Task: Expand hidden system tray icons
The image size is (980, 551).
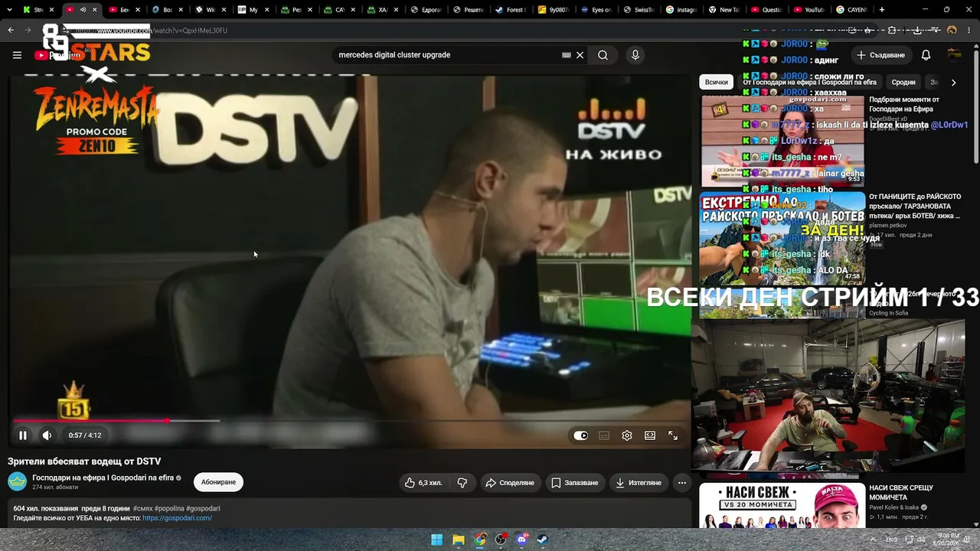Action: pos(874,540)
